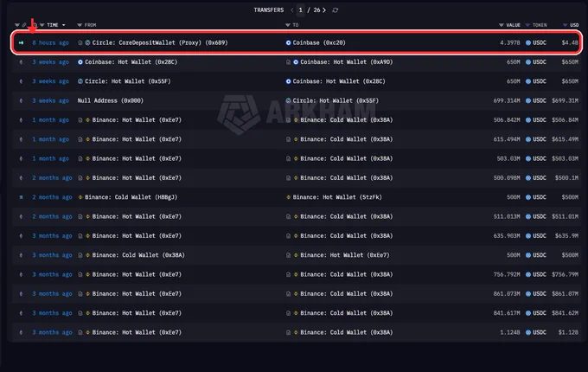Screen dimensions: 588x372
Task: Click Circle logo beside Circle: Hot Wallet (0x55F) recipient
Action: pos(288,100)
